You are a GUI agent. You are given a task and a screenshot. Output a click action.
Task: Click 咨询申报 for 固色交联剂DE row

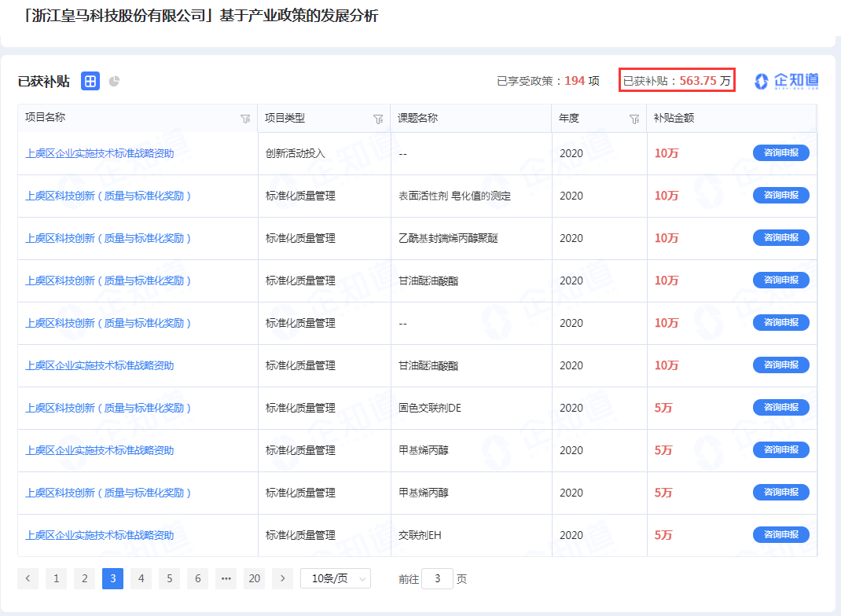(781, 408)
